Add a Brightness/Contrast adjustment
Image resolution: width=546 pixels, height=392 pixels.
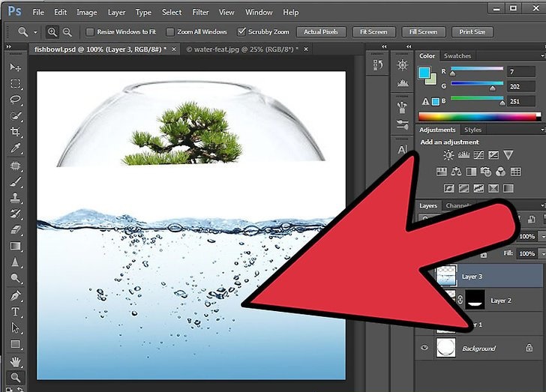tap(448, 155)
